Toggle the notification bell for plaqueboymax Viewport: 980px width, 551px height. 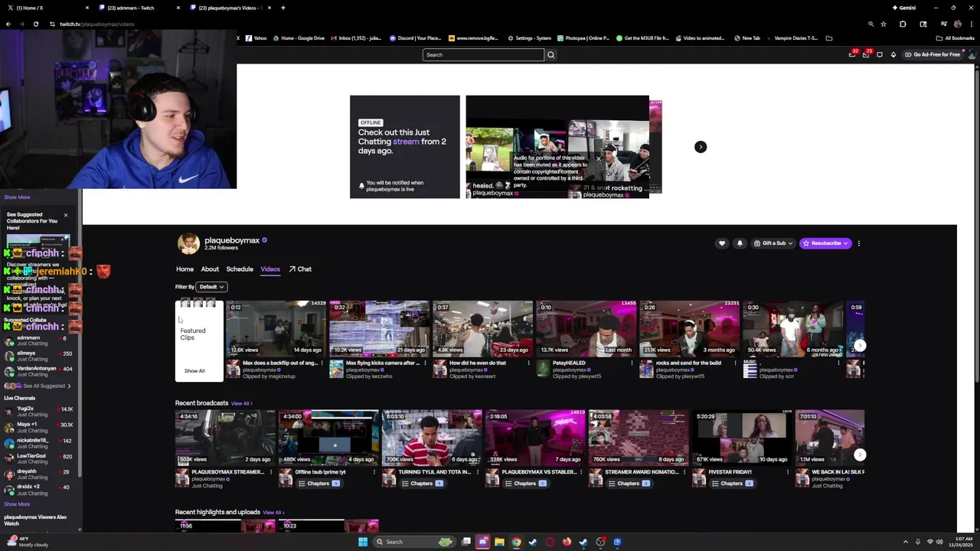pos(740,243)
